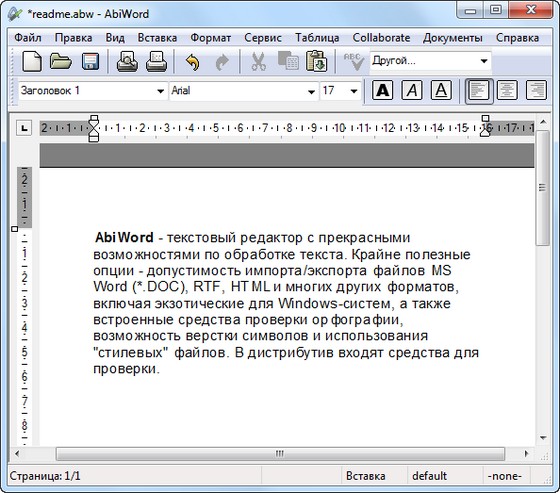Open a file using folder icon
Image resolution: width=560 pixels, height=493 pixels.
[x=60, y=61]
